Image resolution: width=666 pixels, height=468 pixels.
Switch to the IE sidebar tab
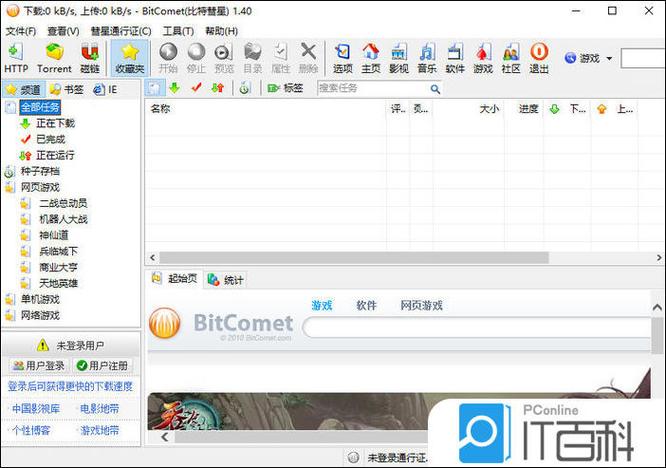click(x=105, y=90)
